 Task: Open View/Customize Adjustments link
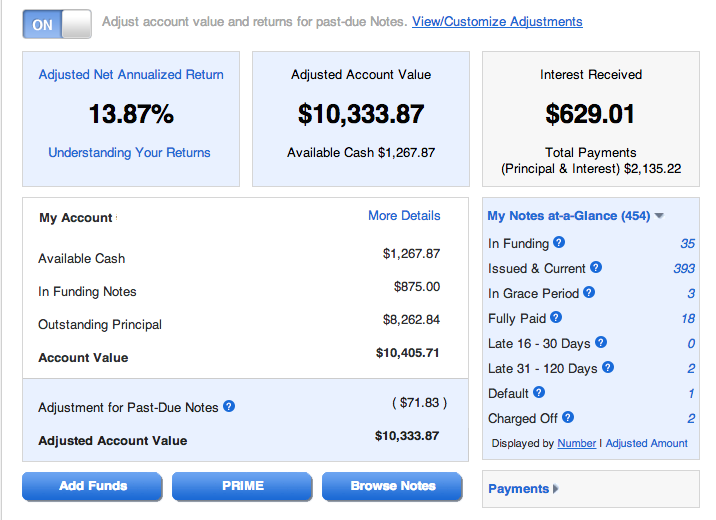(497, 21)
